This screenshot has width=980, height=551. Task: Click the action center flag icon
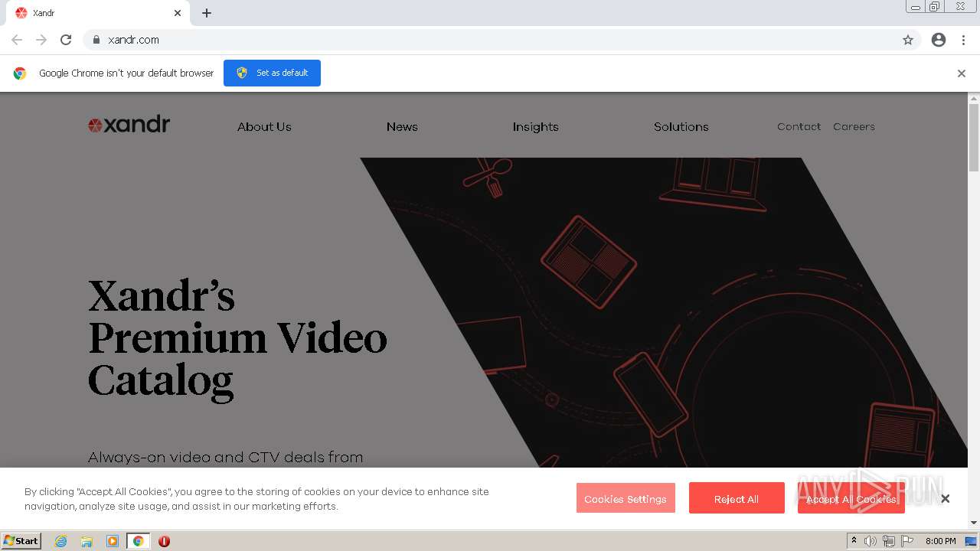tap(907, 541)
